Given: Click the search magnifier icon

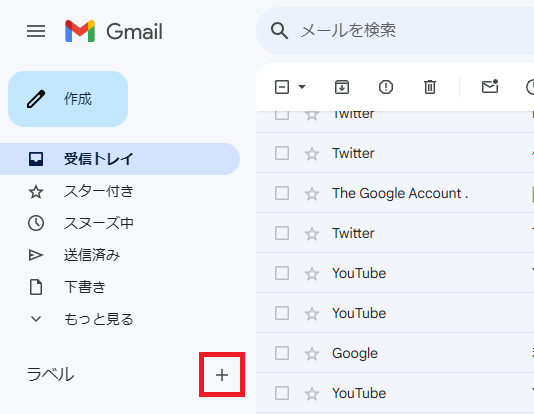Looking at the screenshot, I should [x=279, y=31].
